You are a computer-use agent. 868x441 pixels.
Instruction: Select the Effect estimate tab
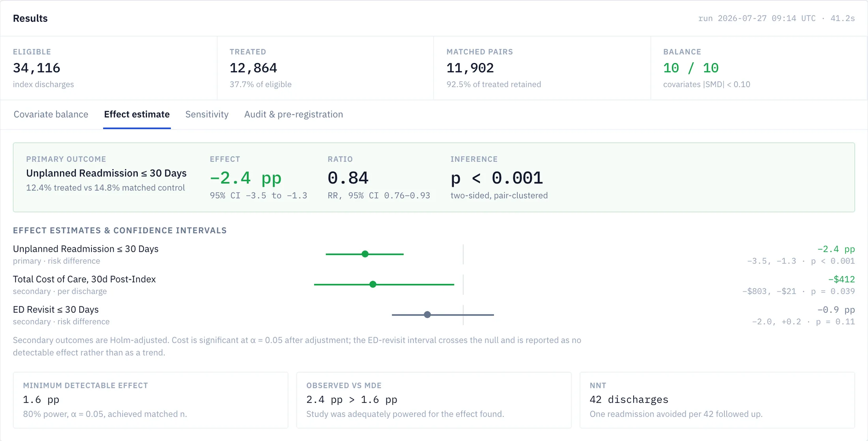pyautogui.click(x=137, y=114)
